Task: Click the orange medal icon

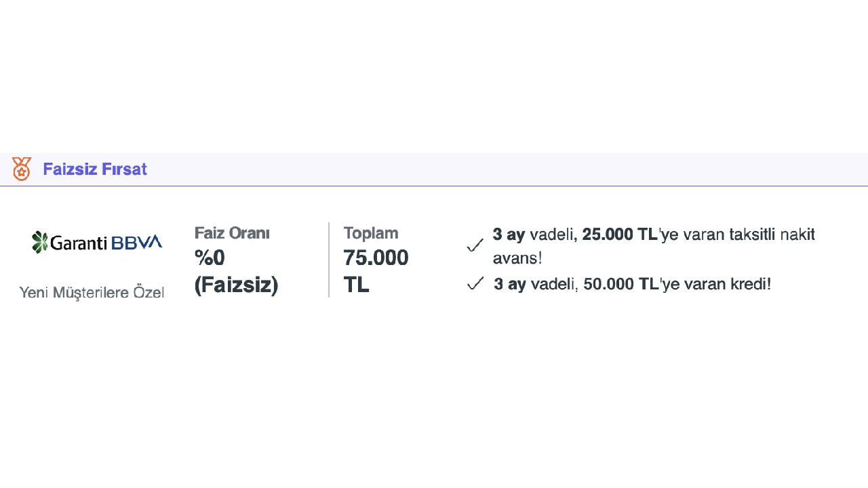Action: (x=22, y=169)
